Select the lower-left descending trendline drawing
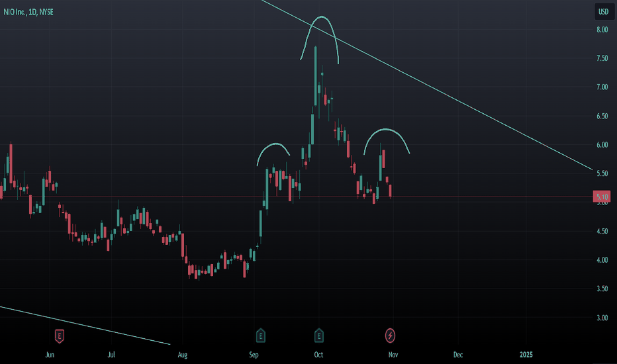 coord(85,325)
